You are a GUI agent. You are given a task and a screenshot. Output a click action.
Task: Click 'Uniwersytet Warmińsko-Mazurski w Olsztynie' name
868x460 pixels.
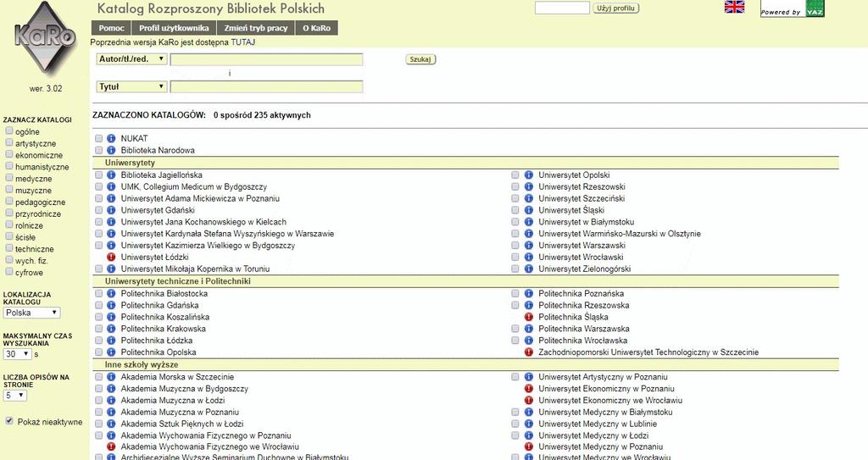[x=620, y=234]
